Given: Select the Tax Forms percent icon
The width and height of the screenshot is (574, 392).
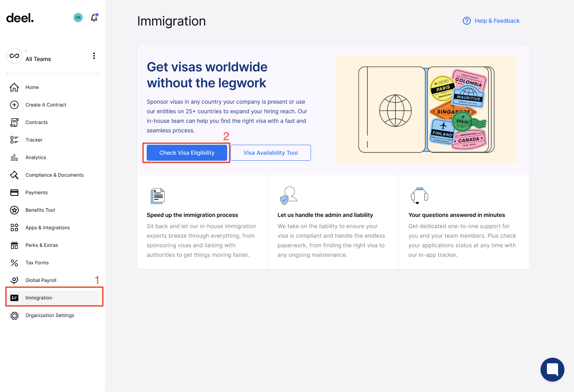Looking at the screenshot, I should (x=14, y=262).
